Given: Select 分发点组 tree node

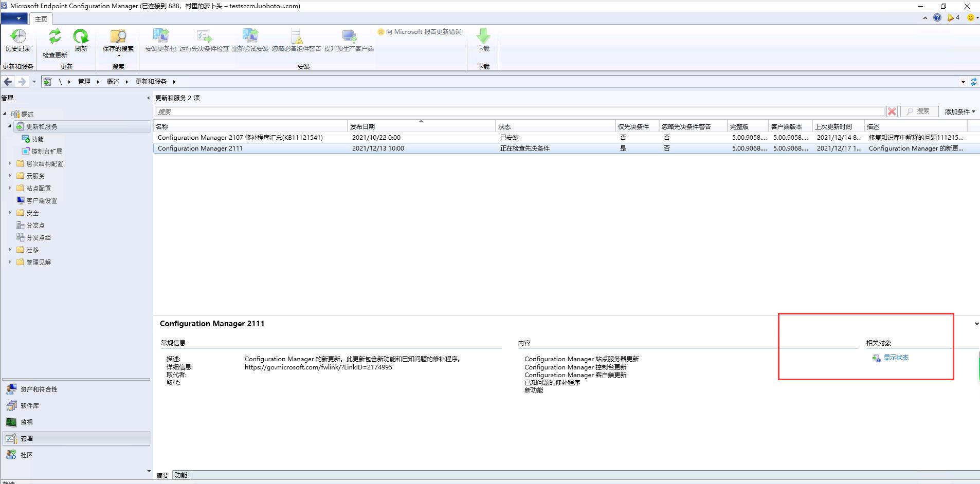Looking at the screenshot, I should 39,237.
